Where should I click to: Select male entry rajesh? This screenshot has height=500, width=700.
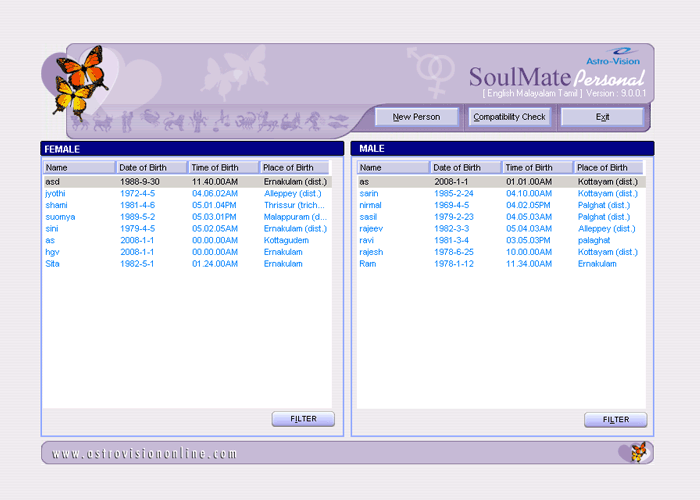click(x=501, y=252)
